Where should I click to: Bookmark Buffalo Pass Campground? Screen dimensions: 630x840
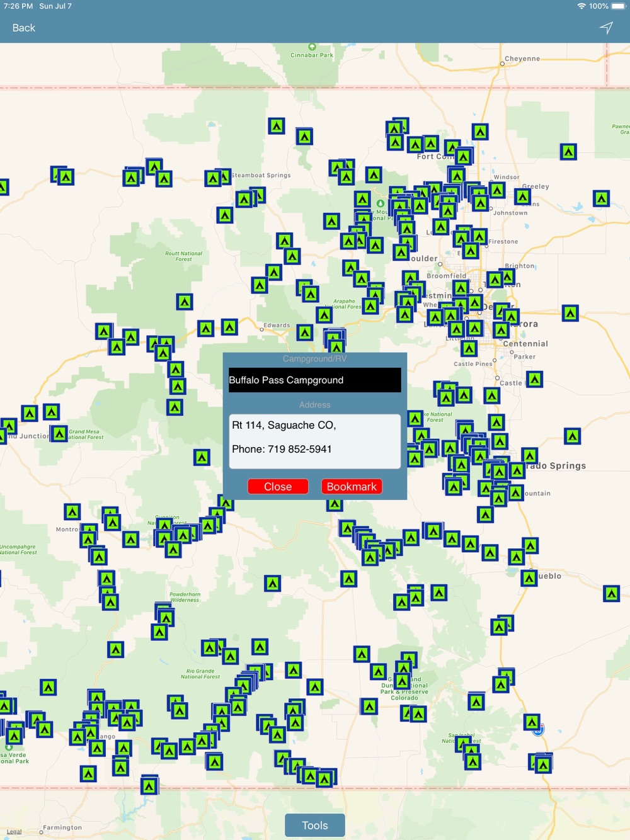pyautogui.click(x=352, y=487)
